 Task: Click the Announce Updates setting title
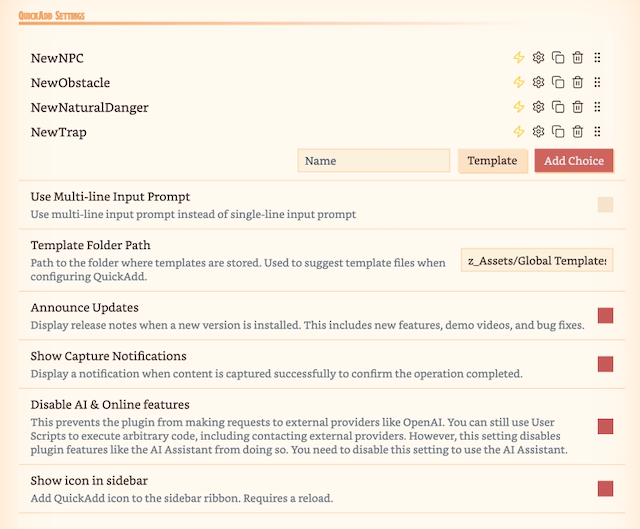click(84, 307)
